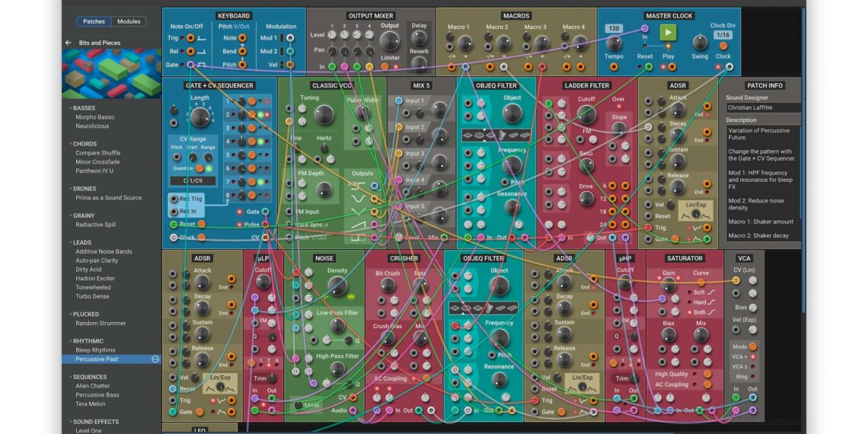Viewport: 868px width, 434px height.
Task: Click the Keyboard Mod 2 output jack
Action: [x=290, y=52]
